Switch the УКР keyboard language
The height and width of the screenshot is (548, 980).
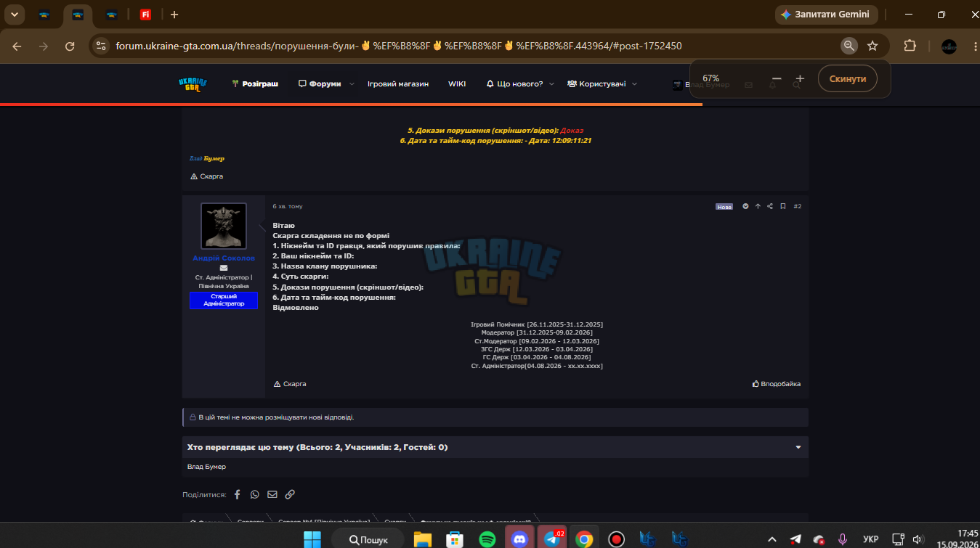click(x=870, y=539)
